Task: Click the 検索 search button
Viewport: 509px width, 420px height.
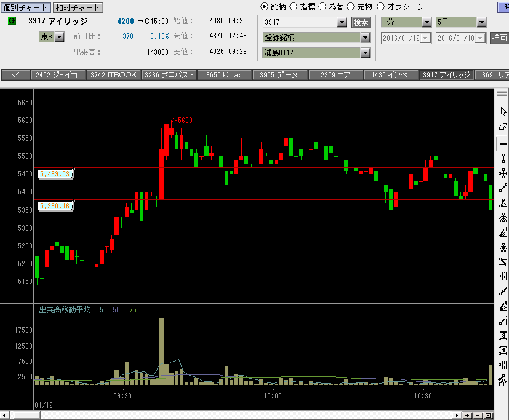Action: [361, 22]
